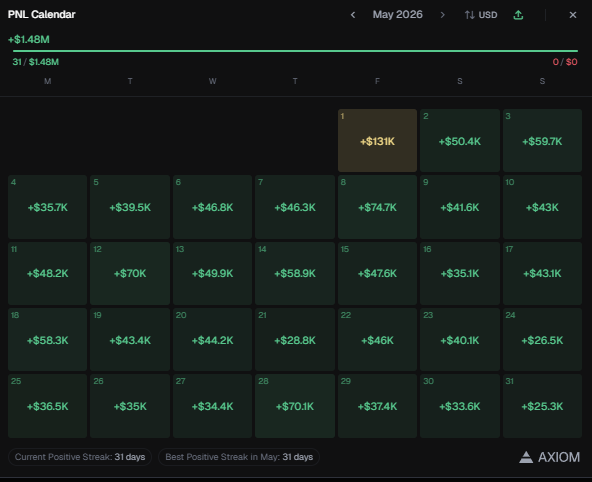Image resolution: width=592 pixels, height=482 pixels.
Task: Click the green share/export icon
Action: click(x=518, y=15)
